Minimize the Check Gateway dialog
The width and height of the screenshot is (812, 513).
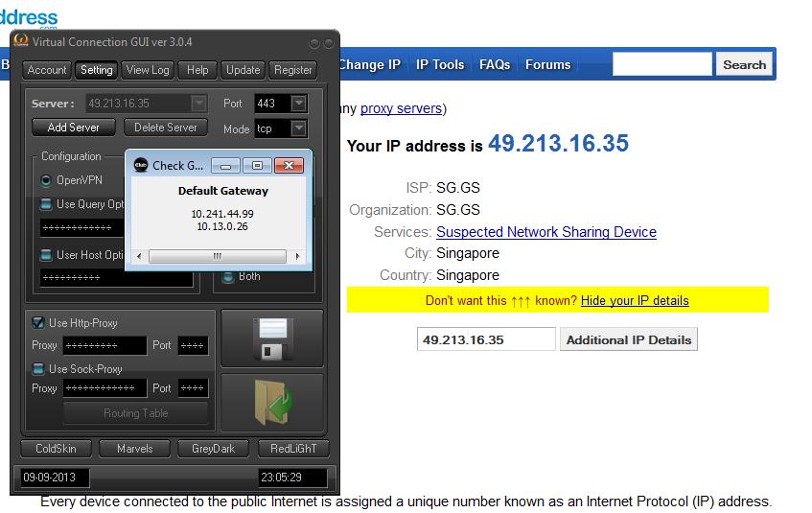pos(226,166)
